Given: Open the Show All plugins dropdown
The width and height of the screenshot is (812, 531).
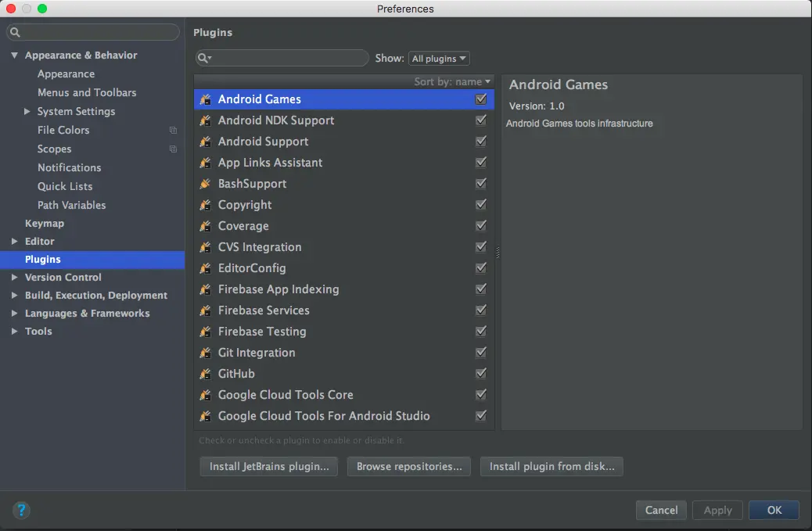Looking at the screenshot, I should coord(439,59).
